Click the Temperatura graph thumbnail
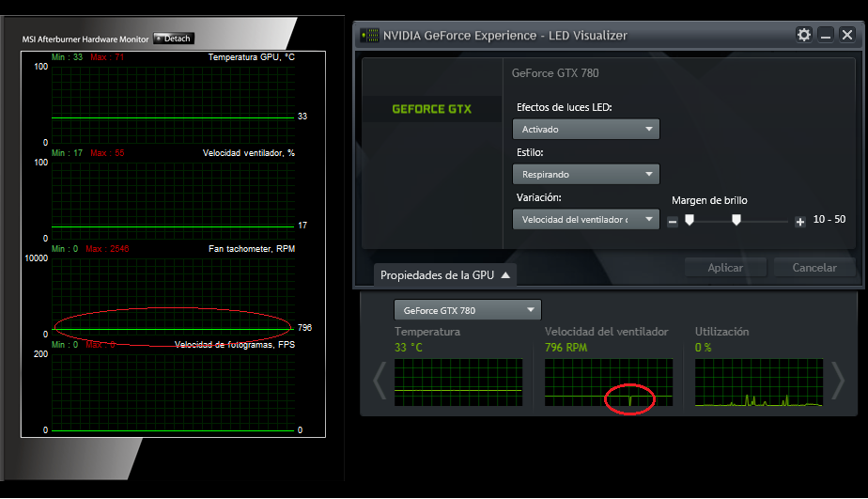 458,382
